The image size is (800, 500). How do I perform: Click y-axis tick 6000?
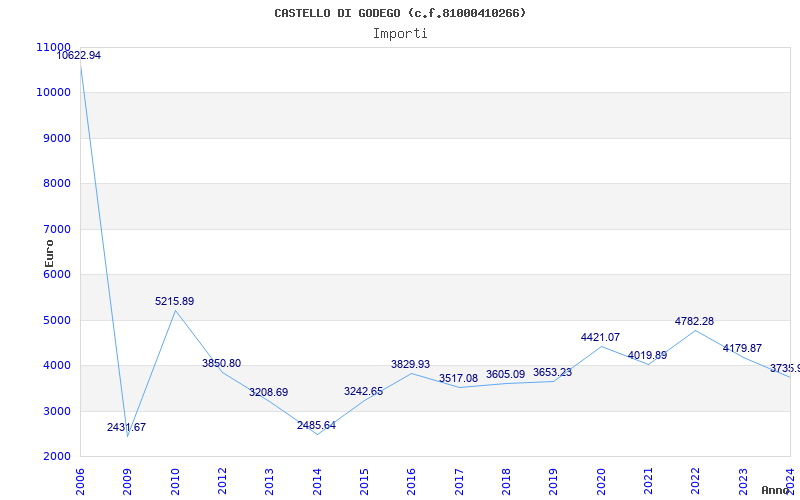56,274
